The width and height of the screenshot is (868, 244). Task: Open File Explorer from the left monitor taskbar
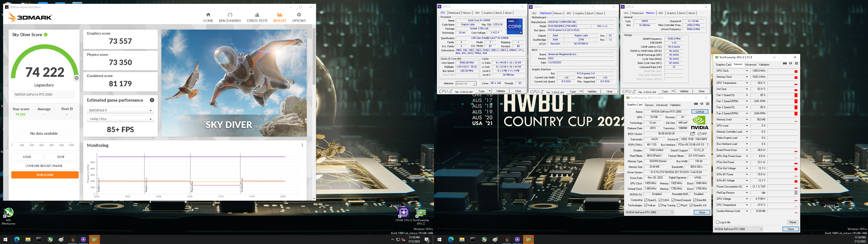tap(28, 240)
